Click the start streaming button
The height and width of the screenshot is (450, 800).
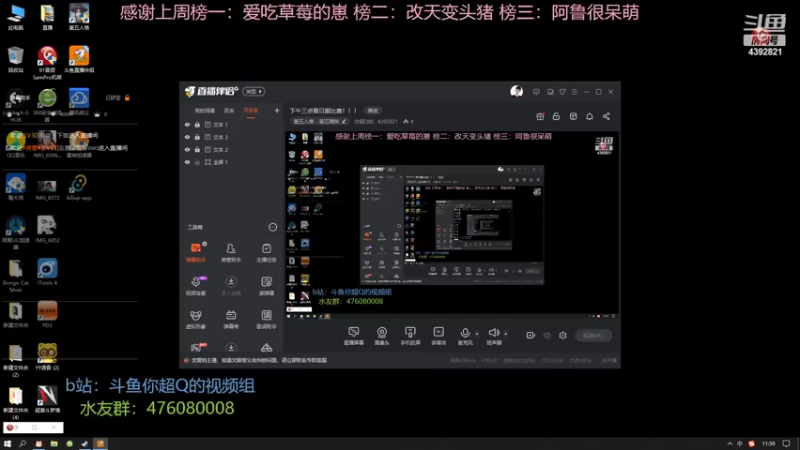593,335
